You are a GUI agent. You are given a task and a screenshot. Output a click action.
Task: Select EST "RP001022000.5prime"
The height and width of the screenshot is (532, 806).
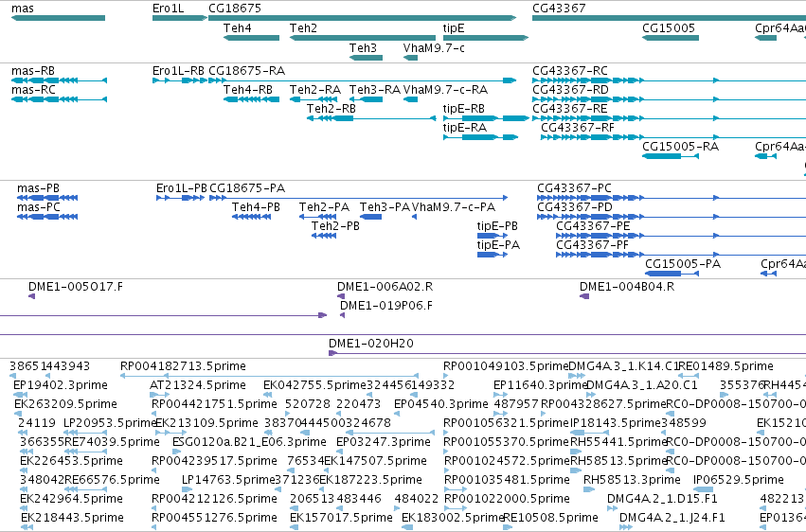pos(507,499)
